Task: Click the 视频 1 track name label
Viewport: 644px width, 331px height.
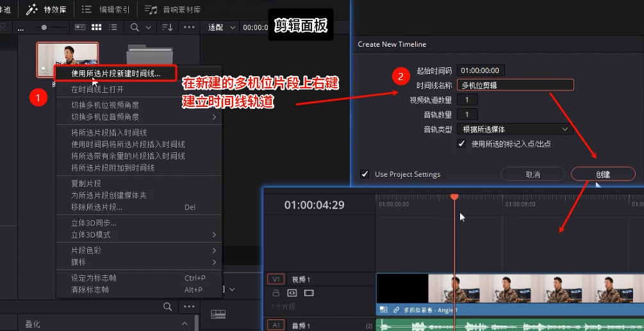Action: [301, 279]
